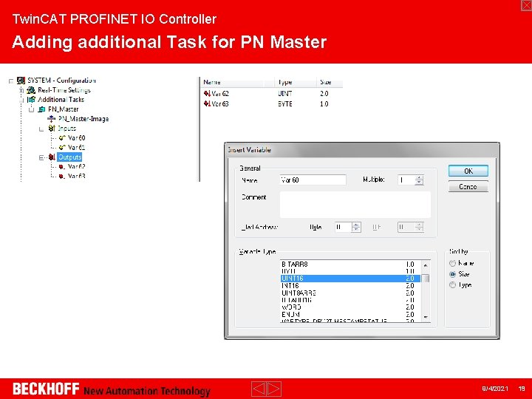Click the Var 61 input variable icon
This screenshot has height=399, width=532.
click(x=62, y=147)
